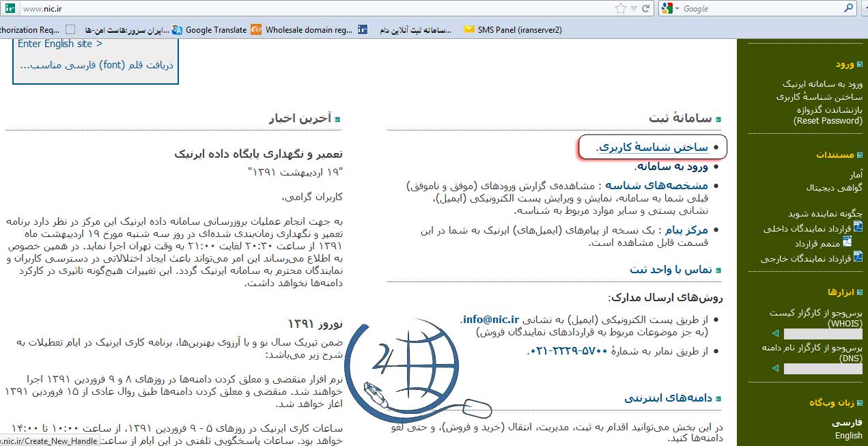Click the نوروز ۱۳۹۱ news heading
This screenshot has height=446, width=868.
[315, 322]
